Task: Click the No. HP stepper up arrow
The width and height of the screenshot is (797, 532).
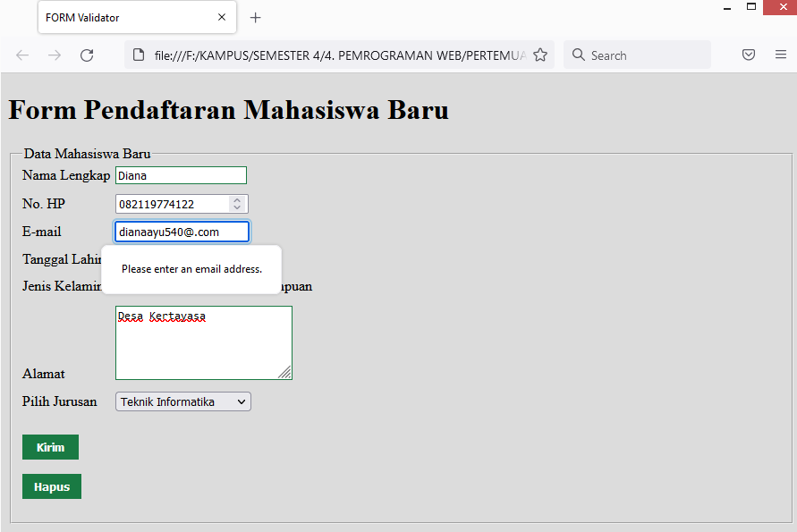Action: click(237, 198)
